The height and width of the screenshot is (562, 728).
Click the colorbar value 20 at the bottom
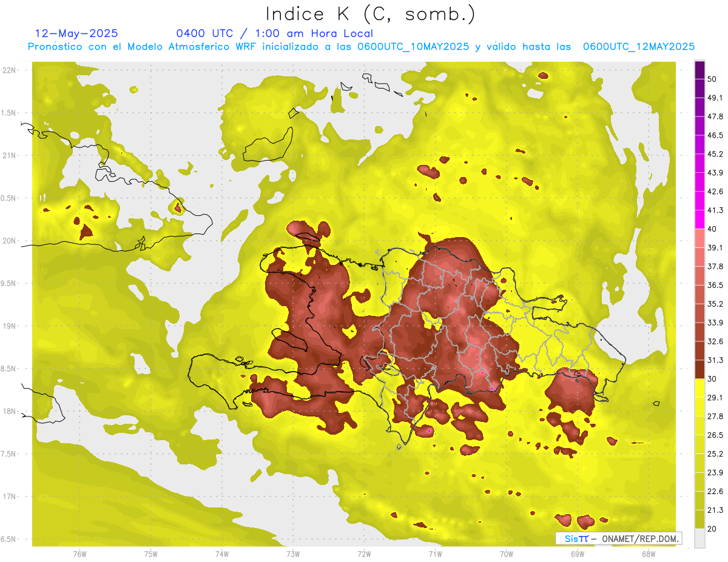(x=712, y=529)
